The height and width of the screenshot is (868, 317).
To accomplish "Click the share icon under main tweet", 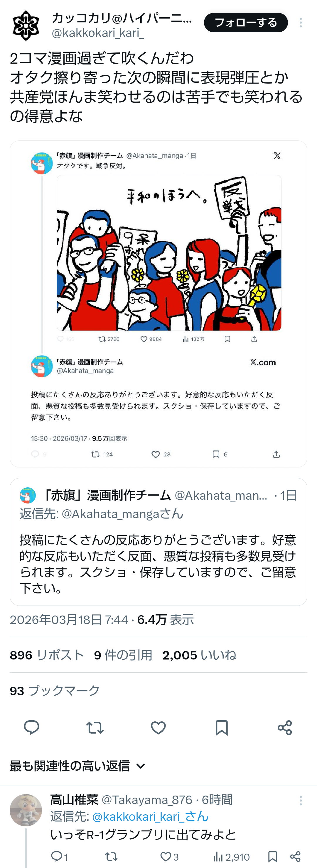I will click(x=285, y=728).
